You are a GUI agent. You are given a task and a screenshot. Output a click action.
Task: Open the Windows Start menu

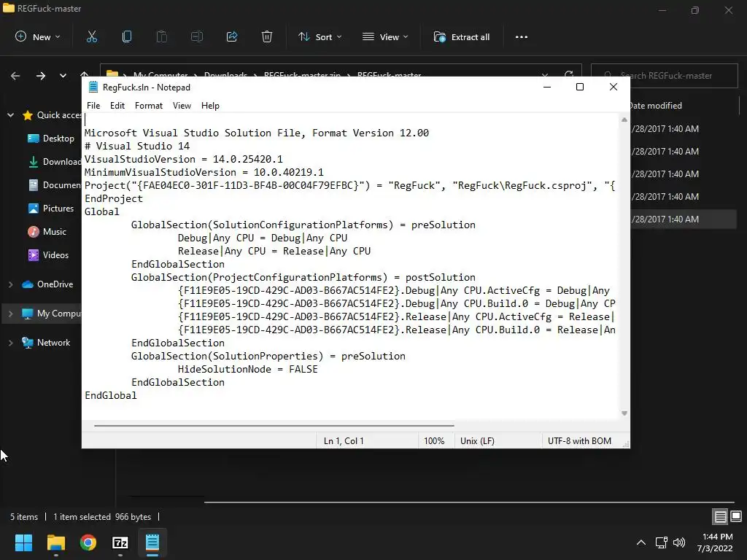[23, 542]
